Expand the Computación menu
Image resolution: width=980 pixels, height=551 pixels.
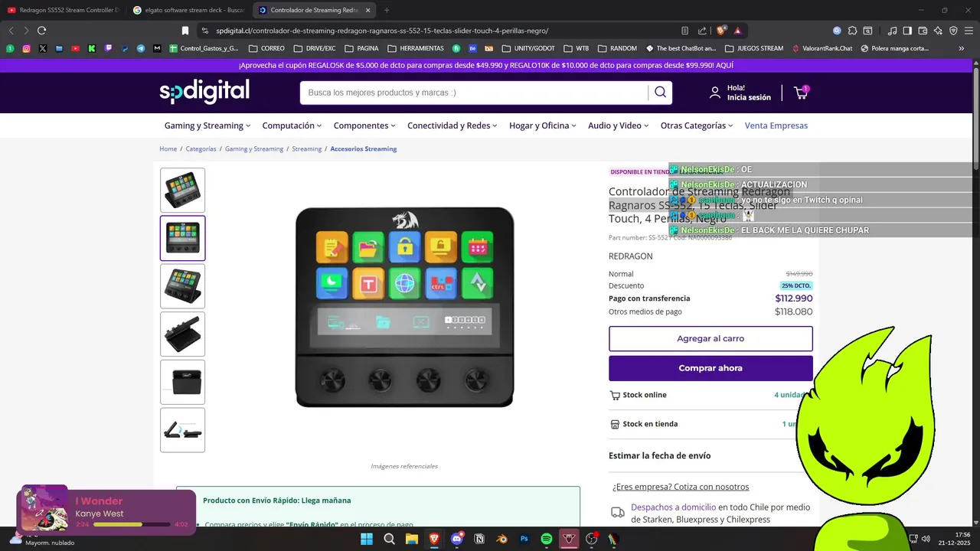pyautogui.click(x=292, y=126)
